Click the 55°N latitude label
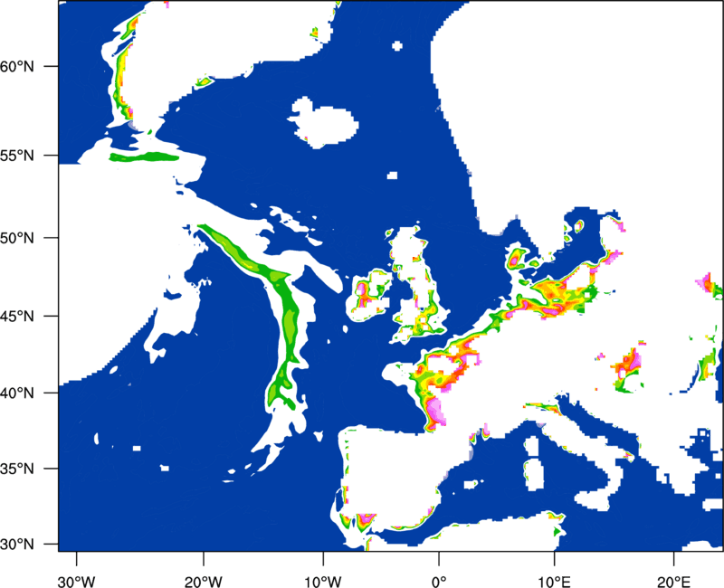This screenshot has width=724, height=588. [x=17, y=156]
